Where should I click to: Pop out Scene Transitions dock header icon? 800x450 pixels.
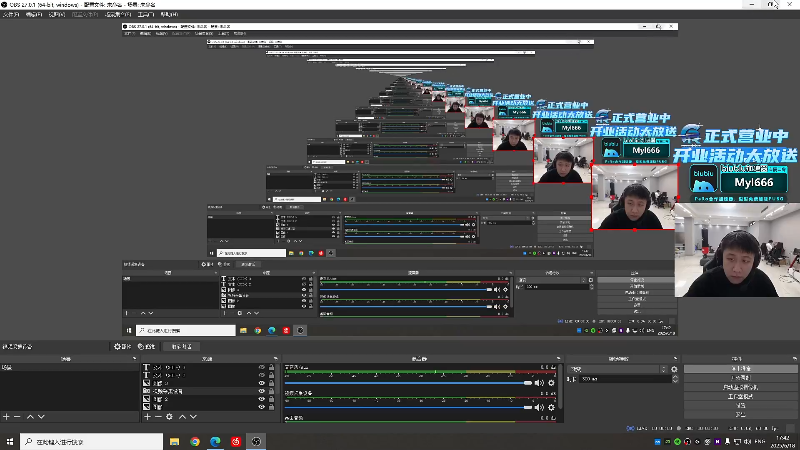tap(675, 359)
